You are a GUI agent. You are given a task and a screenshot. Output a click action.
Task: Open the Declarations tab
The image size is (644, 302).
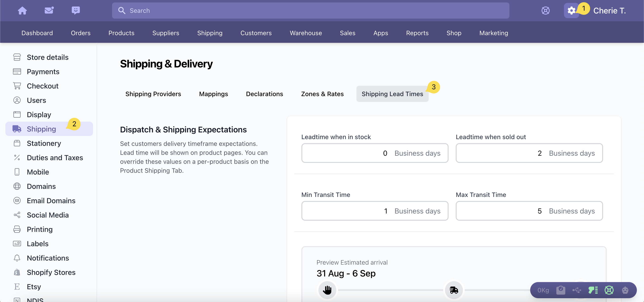coord(264,94)
